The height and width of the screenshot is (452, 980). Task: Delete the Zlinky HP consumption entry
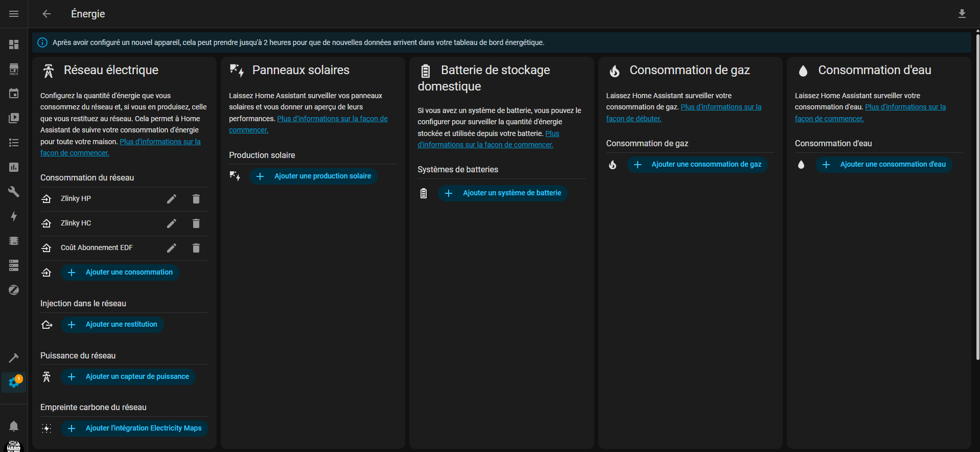[196, 199]
